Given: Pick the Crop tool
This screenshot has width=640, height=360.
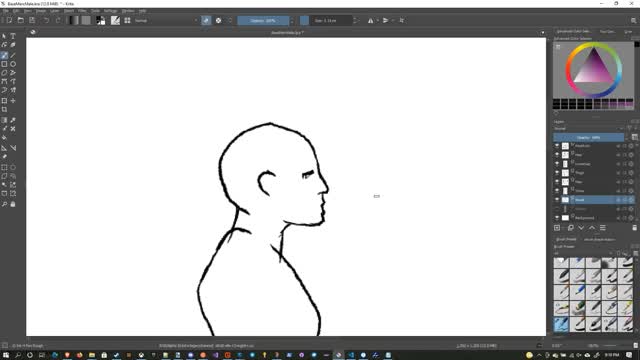Looking at the screenshot, I should pos(4,109).
